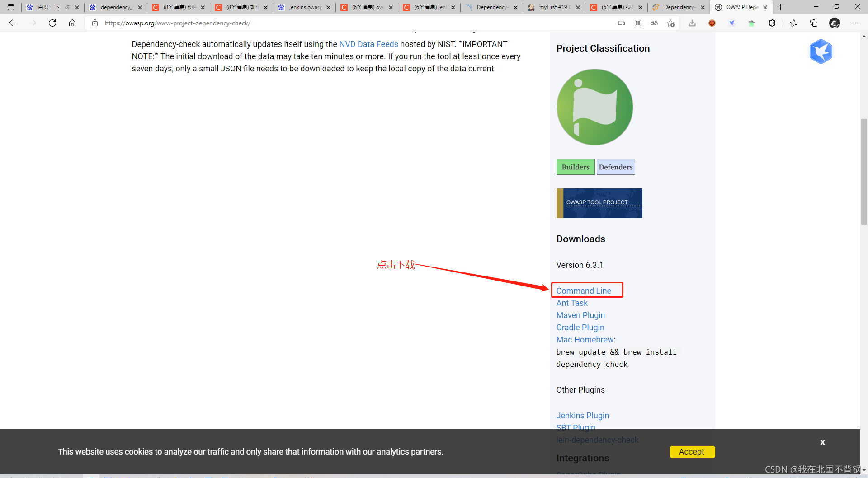Click the Extensions puzzle-piece icon
Image resolution: width=868 pixels, height=478 pixels.
click(772, 23)
